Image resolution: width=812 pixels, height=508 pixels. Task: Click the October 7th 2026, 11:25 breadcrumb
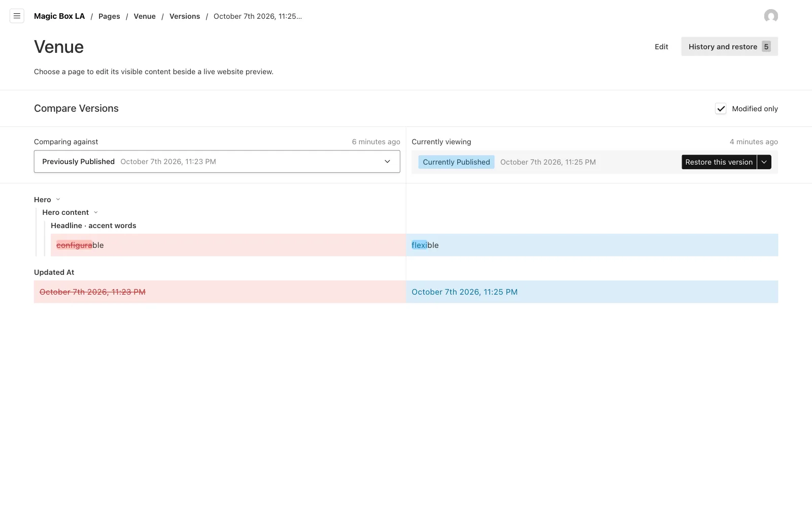pyautogui.click(x=258, y=16)
